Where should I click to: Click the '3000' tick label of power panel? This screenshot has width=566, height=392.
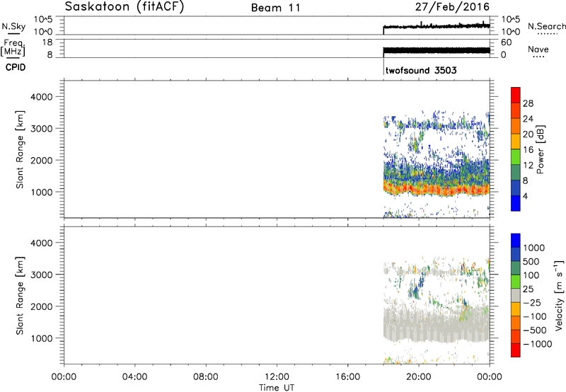[x=42, y=129]
